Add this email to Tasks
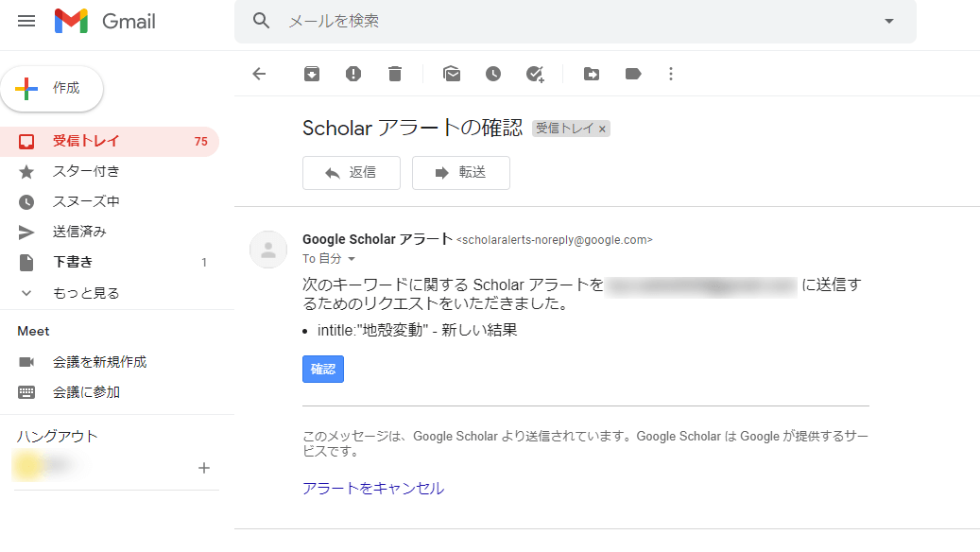This screenshot has height=552, width=980. click(535, 74)
